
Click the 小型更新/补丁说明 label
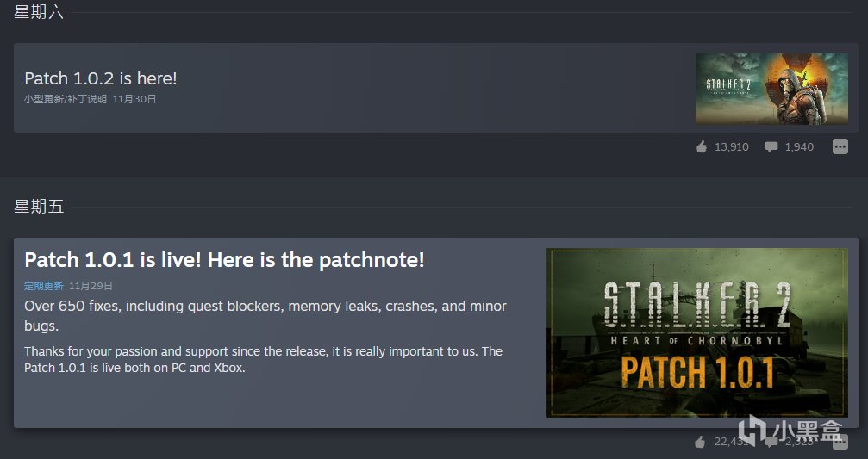click(66, 99)
